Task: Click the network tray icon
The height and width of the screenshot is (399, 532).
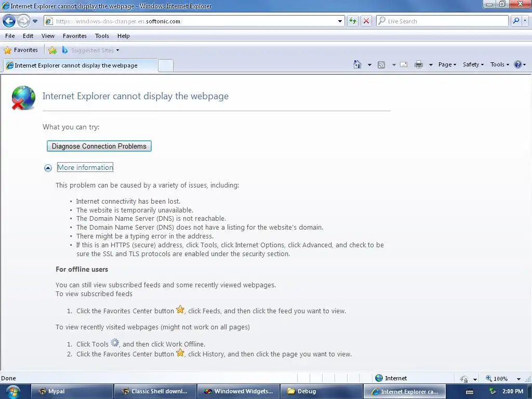Action: click(493, 392)
